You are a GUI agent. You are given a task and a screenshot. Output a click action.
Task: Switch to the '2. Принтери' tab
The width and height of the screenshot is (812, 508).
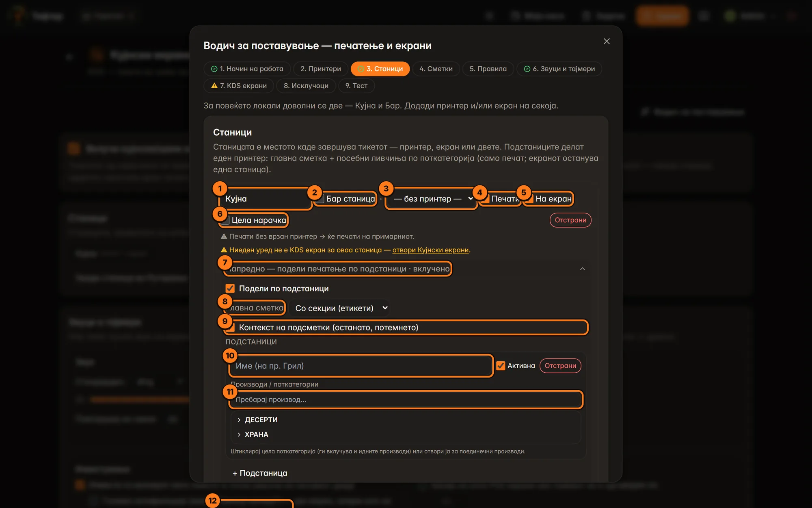click(320, 69)
